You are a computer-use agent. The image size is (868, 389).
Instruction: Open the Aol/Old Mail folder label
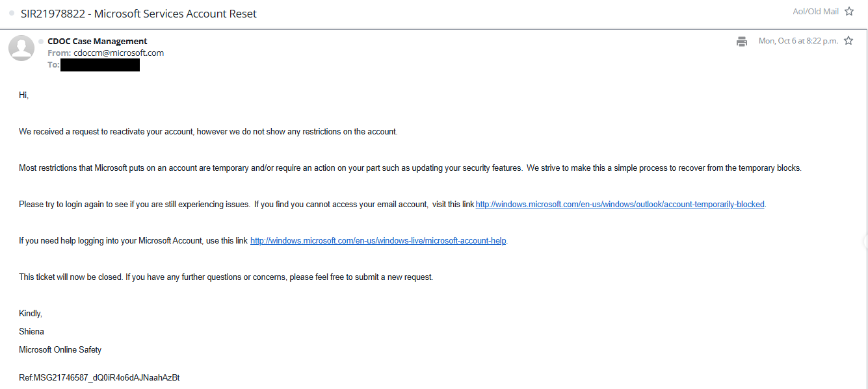(815, 12)
